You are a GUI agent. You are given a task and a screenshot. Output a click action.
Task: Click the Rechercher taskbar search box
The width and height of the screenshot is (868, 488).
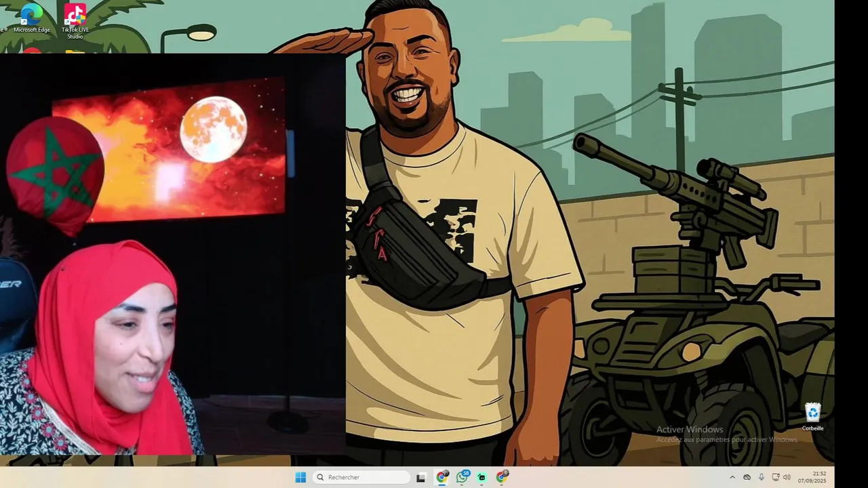[x=361, y=477]
